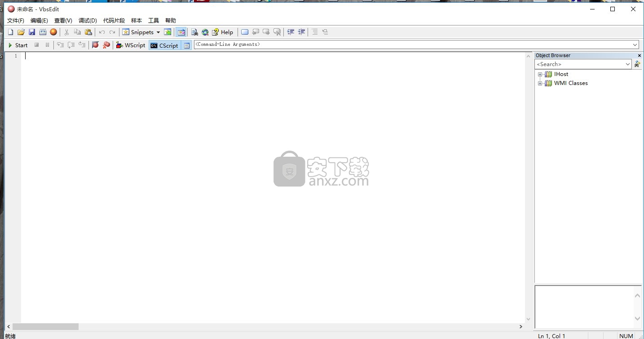
Task: Click the find in document icon
Action: (x=194, y=32)
